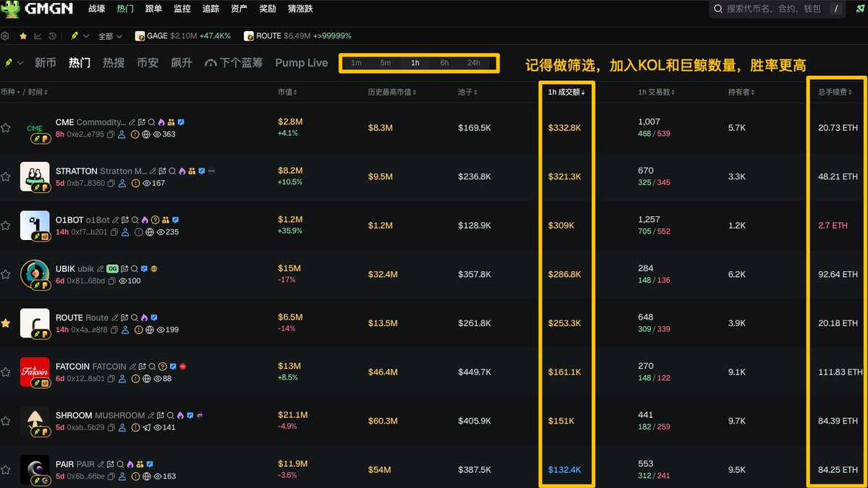The height and width of the screenshot is (488, 868).
Task: Open the GAGE ticker link
Action: 182,36
